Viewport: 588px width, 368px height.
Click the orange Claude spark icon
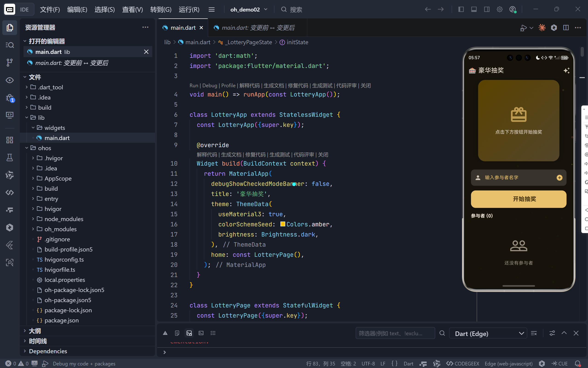pos(542,27)
